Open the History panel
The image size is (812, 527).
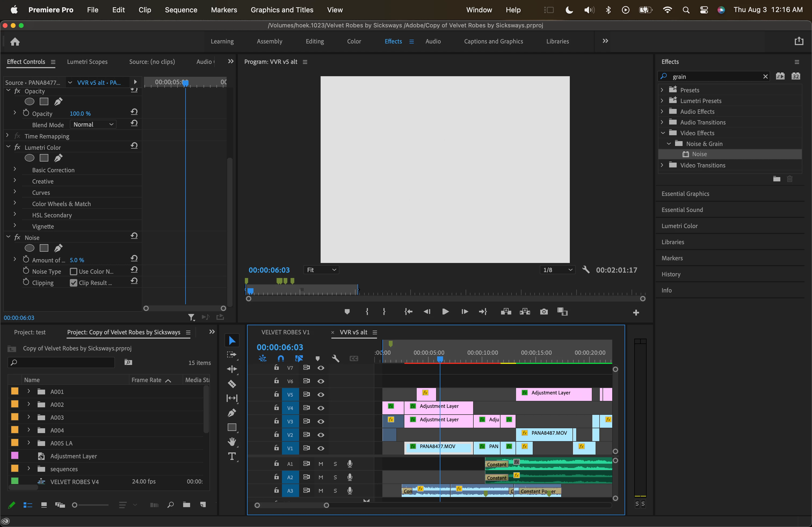click(671, 274)
